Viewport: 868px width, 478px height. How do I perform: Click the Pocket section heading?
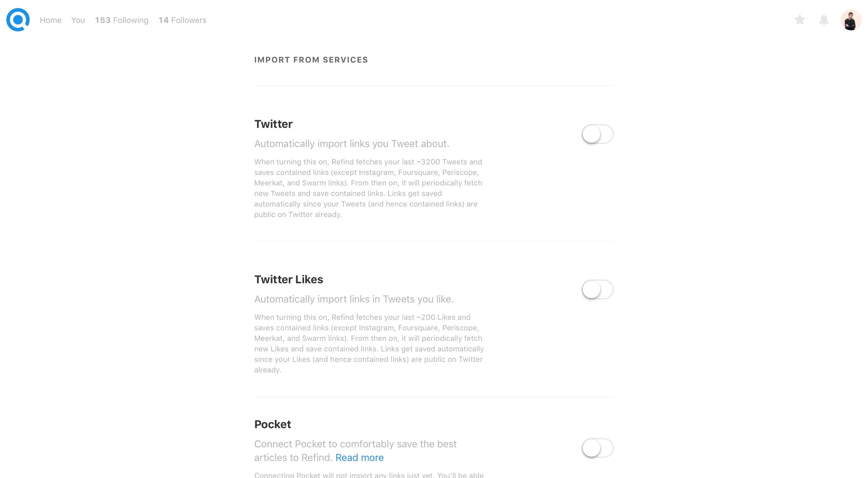[x=273, y=424]
